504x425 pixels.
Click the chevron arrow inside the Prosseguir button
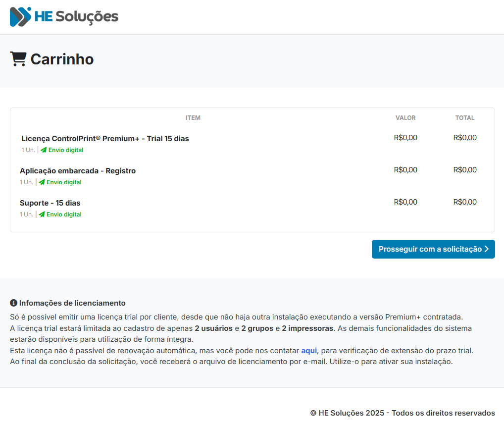tap(486, 249)
